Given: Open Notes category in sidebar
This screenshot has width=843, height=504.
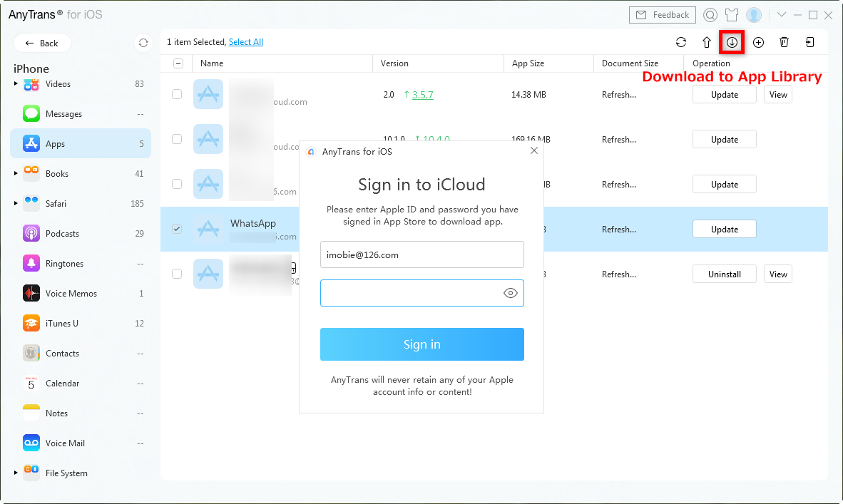Looking at the screenshot, I should 81,413.
